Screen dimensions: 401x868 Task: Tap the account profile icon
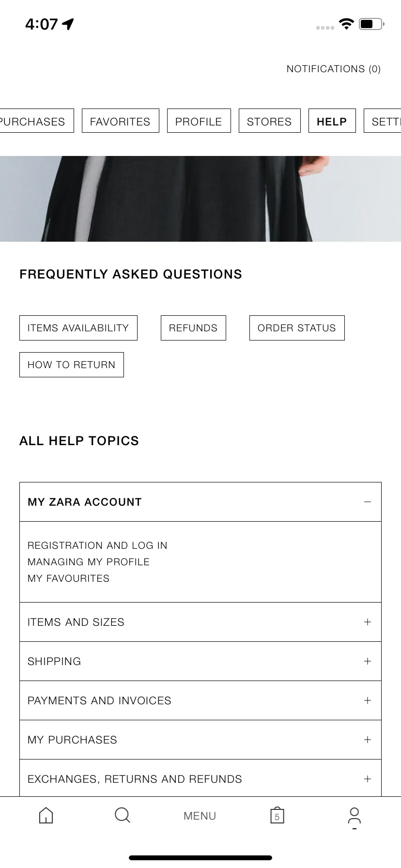click(x=355, y=816)
